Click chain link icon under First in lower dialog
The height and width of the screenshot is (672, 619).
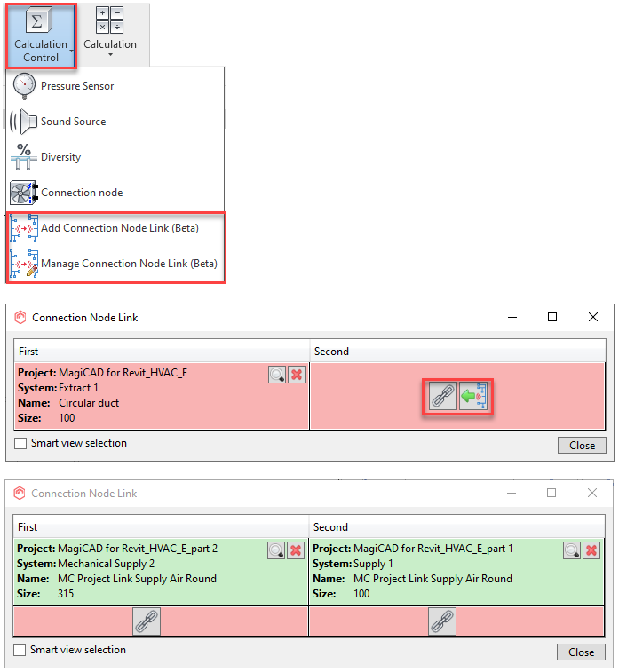click(147, 621)
